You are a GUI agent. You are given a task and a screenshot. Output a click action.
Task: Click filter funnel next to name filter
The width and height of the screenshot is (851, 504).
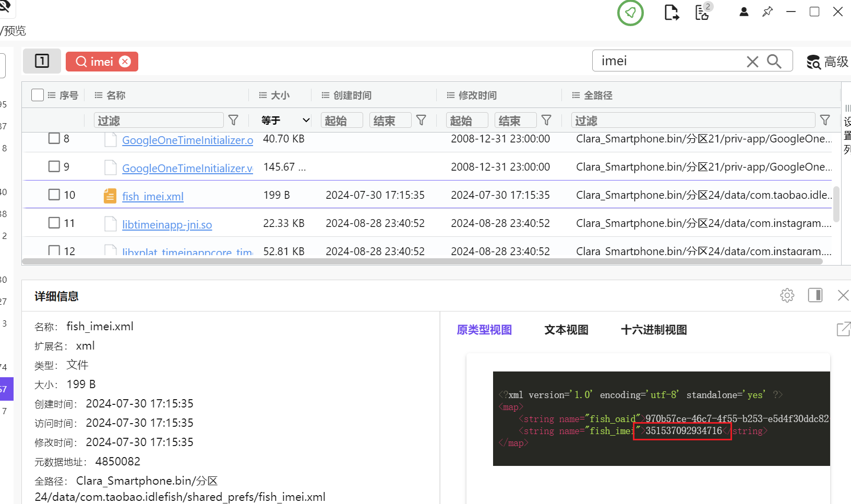tap(233, 121)
